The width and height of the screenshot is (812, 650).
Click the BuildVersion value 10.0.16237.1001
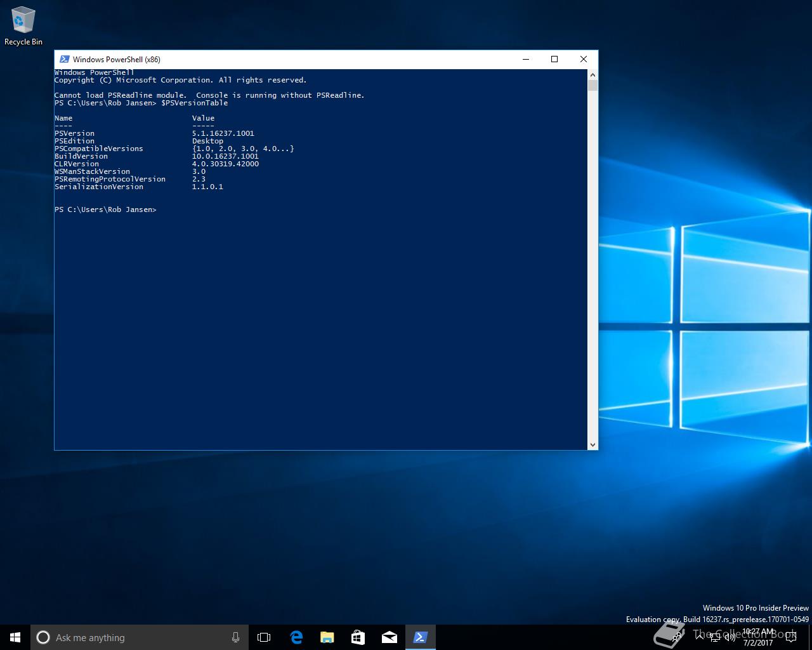pyautogui.click(x=225, y=156)
